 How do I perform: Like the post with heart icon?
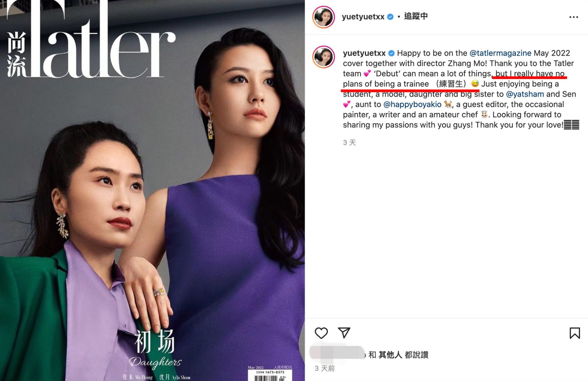pos(321,333)
